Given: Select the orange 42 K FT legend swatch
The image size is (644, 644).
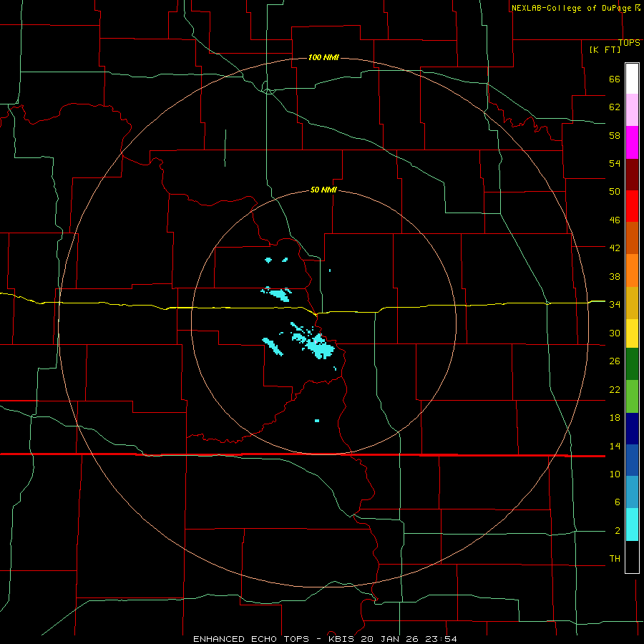Looking at the screenshot, I should pos(632,270).
